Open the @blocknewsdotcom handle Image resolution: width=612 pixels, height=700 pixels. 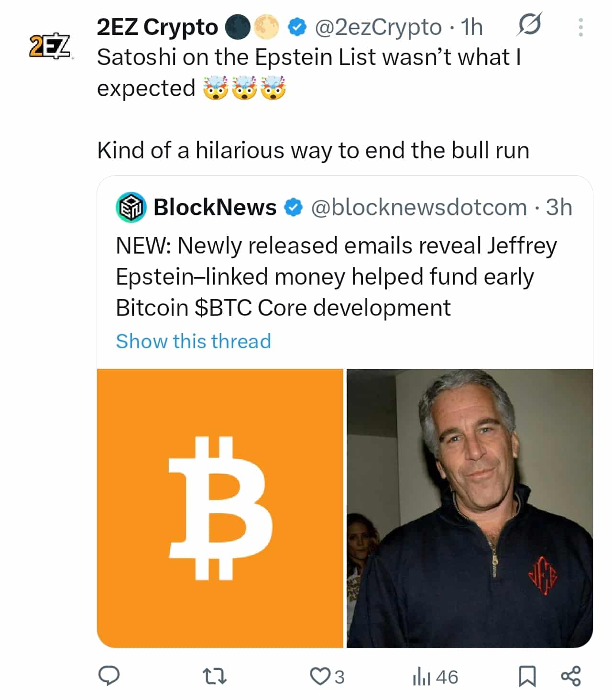point(419,207)
